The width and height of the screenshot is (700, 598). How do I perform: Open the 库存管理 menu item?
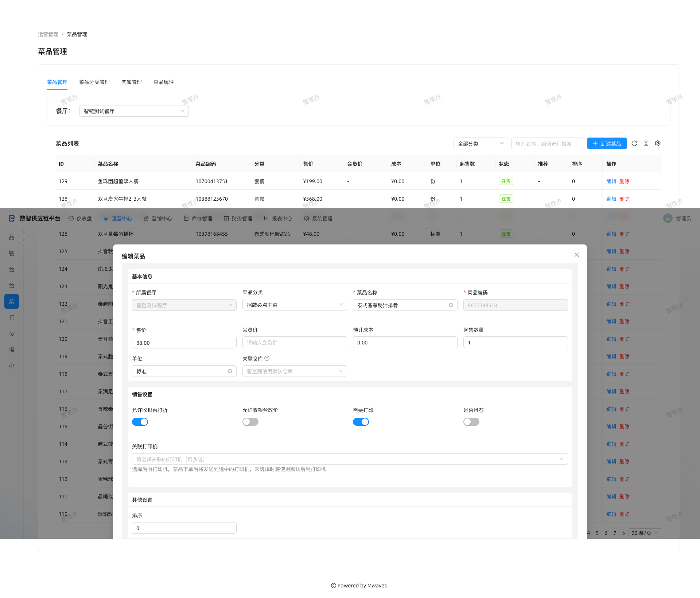click(198, 218)
